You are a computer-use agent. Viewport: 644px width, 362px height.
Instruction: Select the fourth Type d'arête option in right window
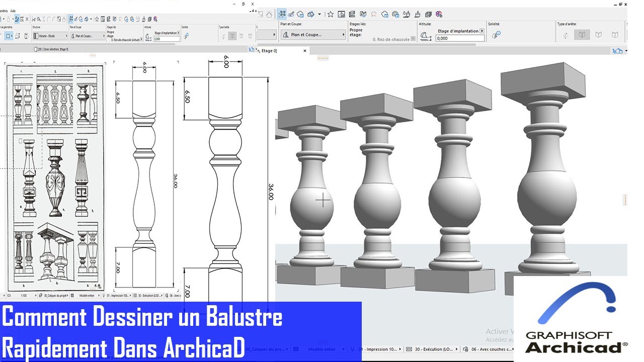tap(615, 35)
